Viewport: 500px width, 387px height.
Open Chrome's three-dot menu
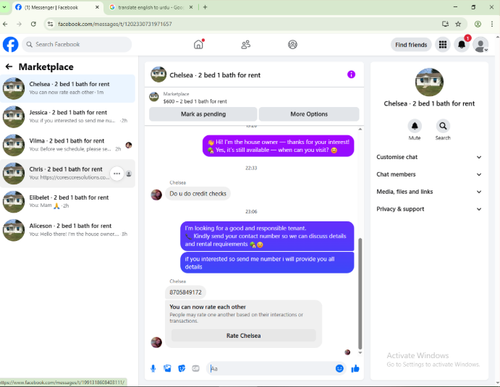coord(492,24)
